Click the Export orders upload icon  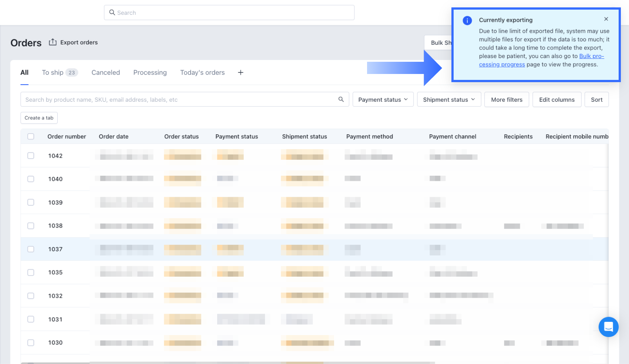coord(53,42)
